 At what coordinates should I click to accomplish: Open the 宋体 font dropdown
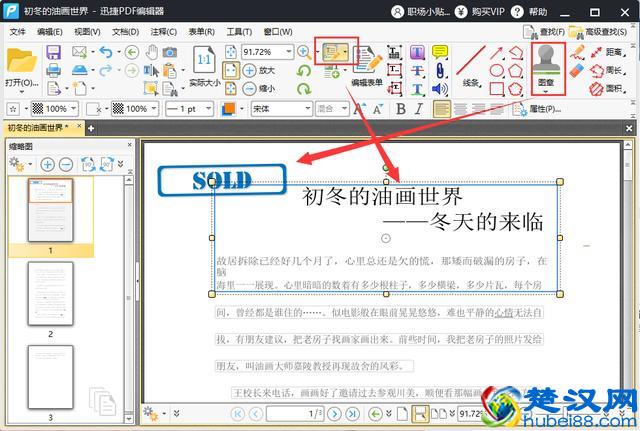point(308,109)
